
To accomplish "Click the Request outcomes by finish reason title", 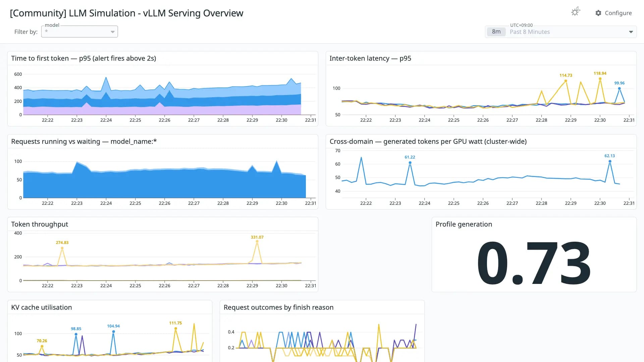I will 278,307.
